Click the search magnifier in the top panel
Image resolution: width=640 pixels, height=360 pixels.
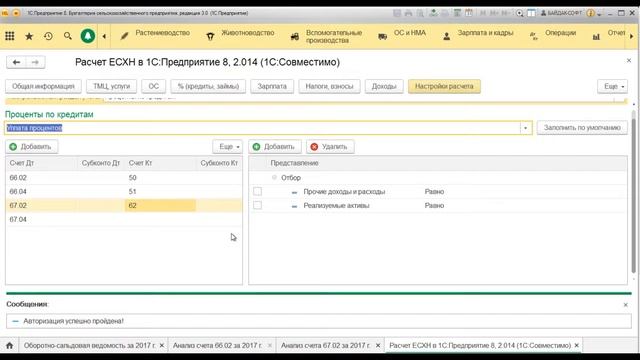click(x=68, y=36)
